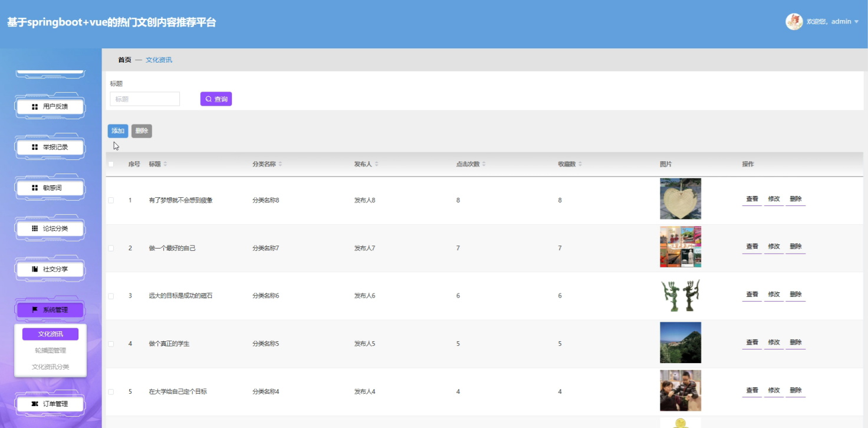
Task: Open 论坛分类 sidebar menu
Action: click(50, 228)
